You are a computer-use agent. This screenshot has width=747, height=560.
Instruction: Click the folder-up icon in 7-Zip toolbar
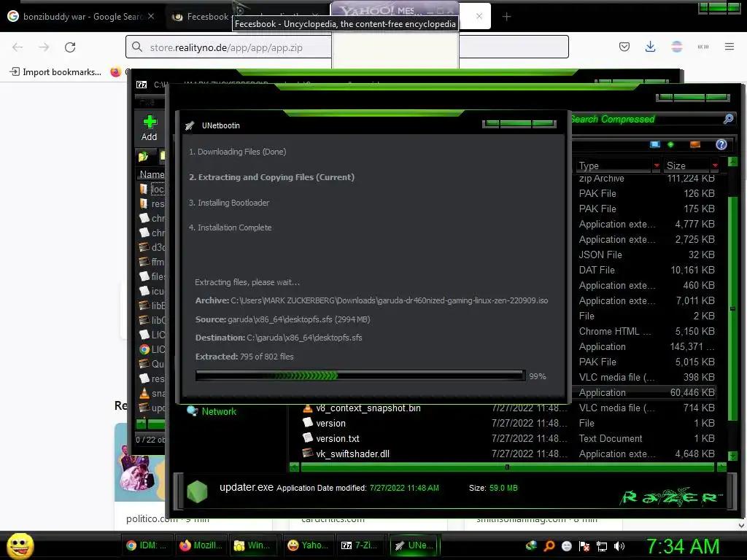pos(144,157)
